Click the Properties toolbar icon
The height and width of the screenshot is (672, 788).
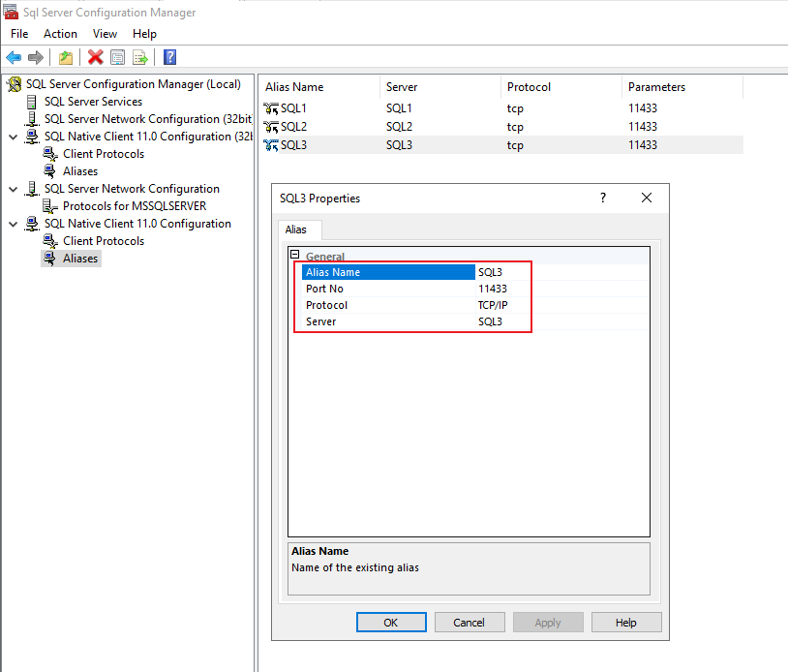tap(117, 58)
